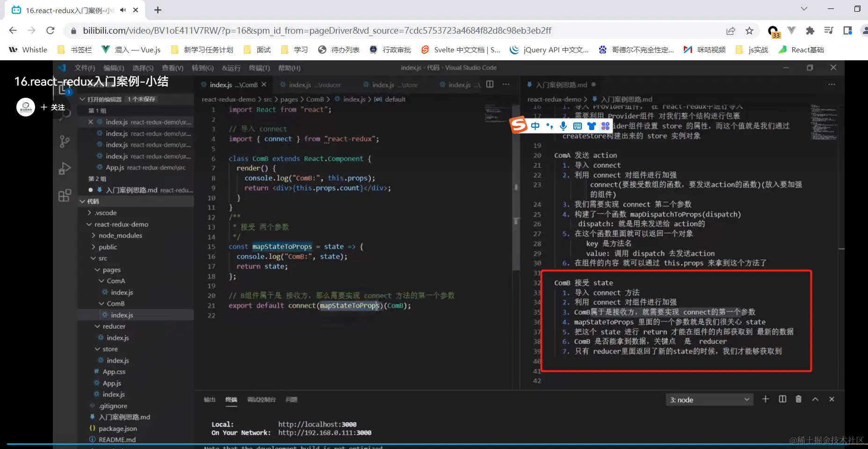Switch to the 输出 panel tab
The image size is (868, 449).
point(210,399)
